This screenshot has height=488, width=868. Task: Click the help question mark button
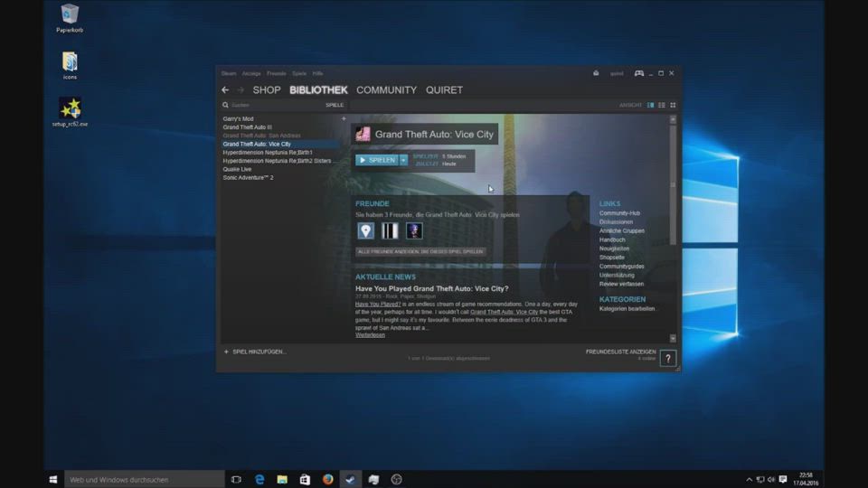coord(668,359)
